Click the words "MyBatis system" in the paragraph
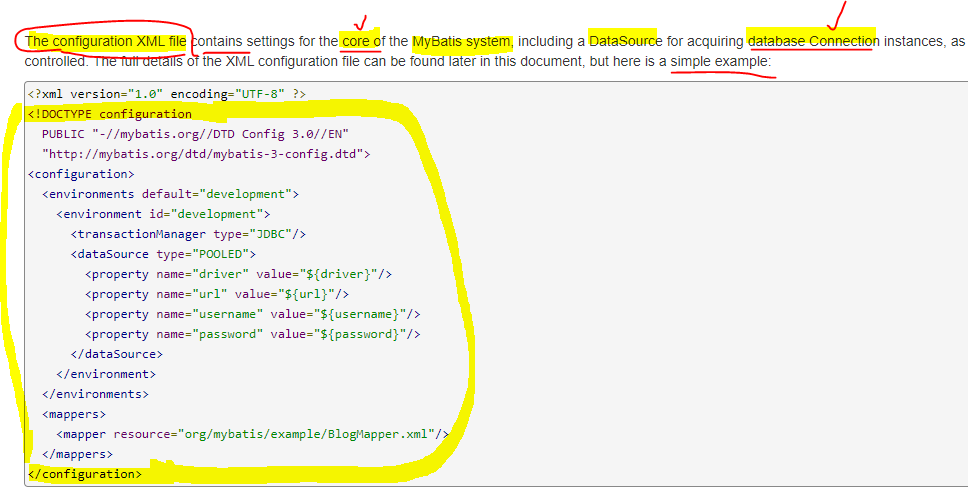The width and height of the screenshot is (968, 495). point(461,42)
